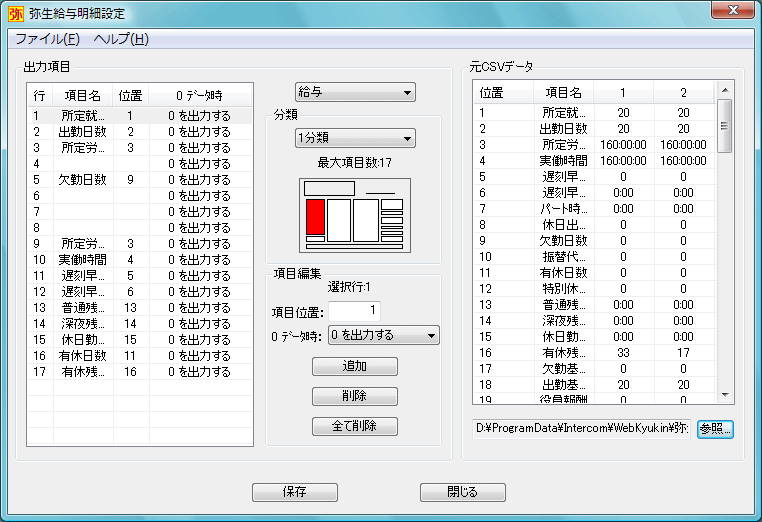Click value 33 in CSV row 16
The image size is (762, 522).
pos(623,353)
